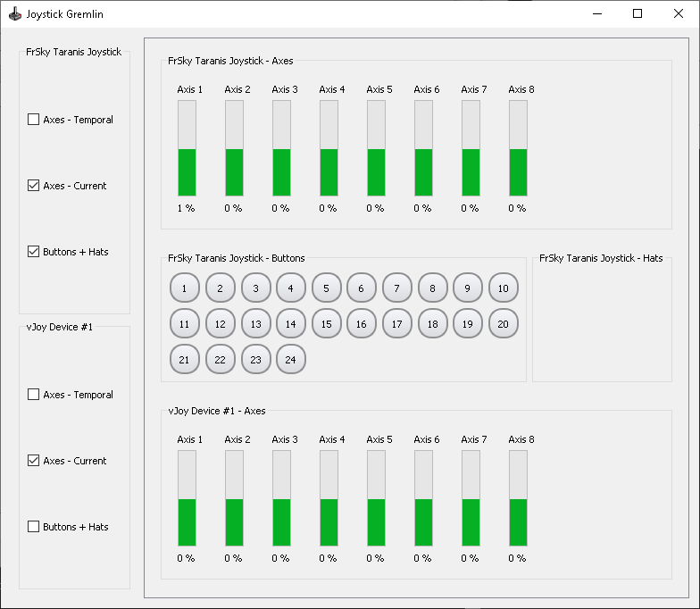Viewport: 700px width, 609px height.
Task: Maximize the Joystick Gremlin window
Action: point(637,14)
